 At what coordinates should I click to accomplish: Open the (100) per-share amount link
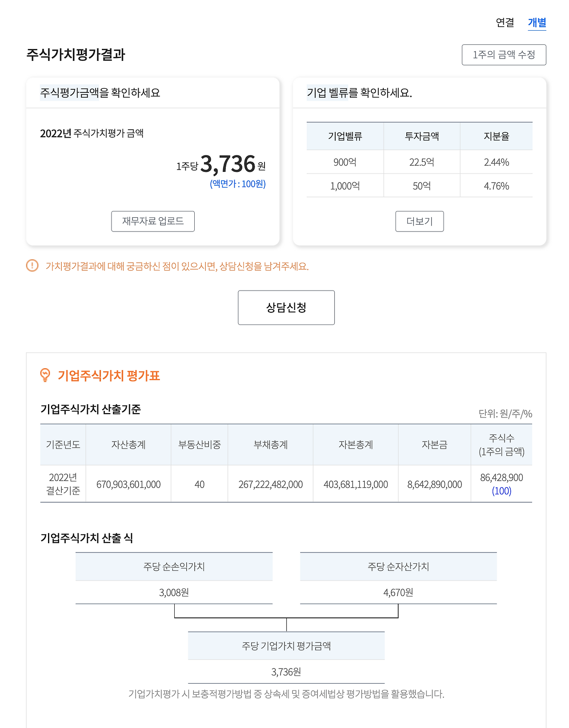tap(502, 491)
